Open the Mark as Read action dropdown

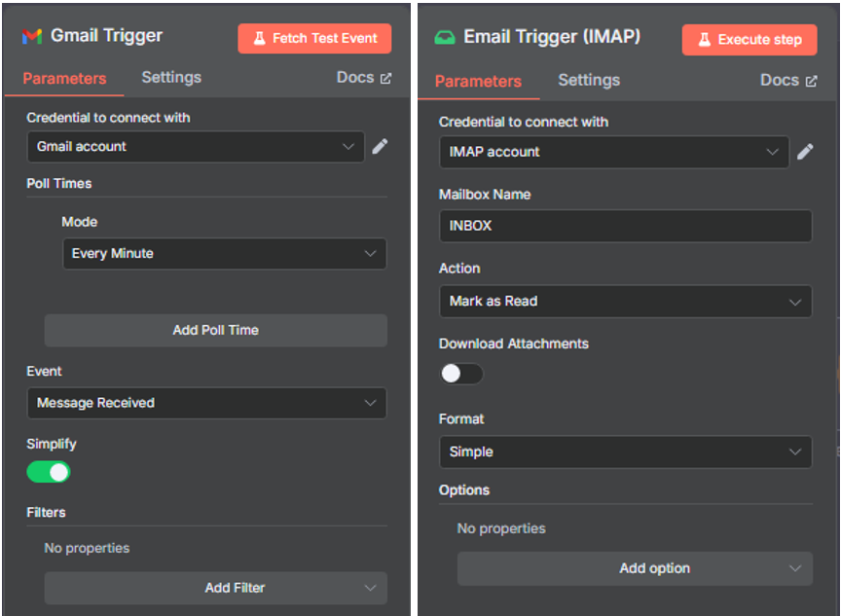625,302
